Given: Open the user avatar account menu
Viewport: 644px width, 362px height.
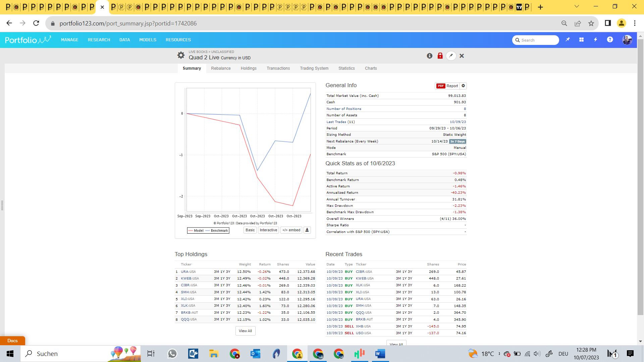Looking at the screenshot, I should [x=627, y=40].
